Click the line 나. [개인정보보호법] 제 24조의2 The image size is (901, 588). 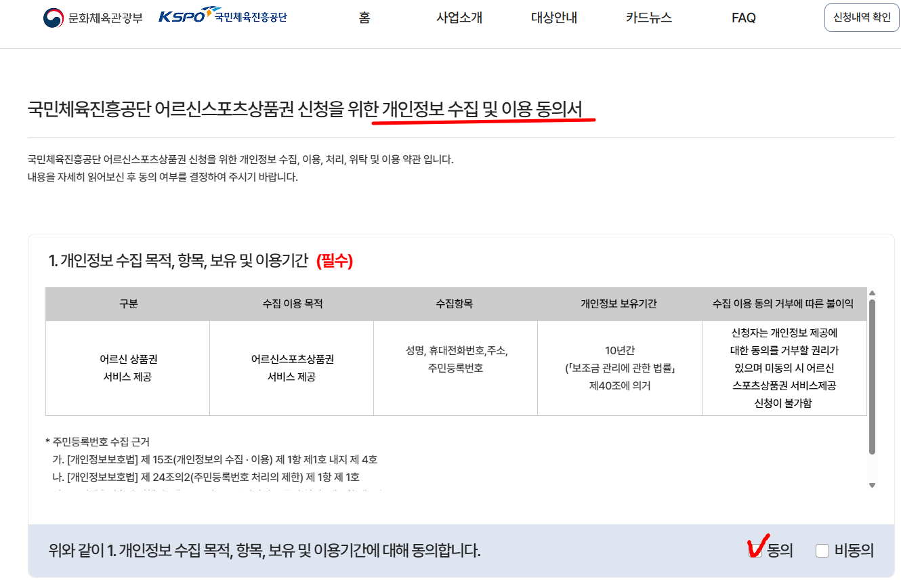pos(206,477)
